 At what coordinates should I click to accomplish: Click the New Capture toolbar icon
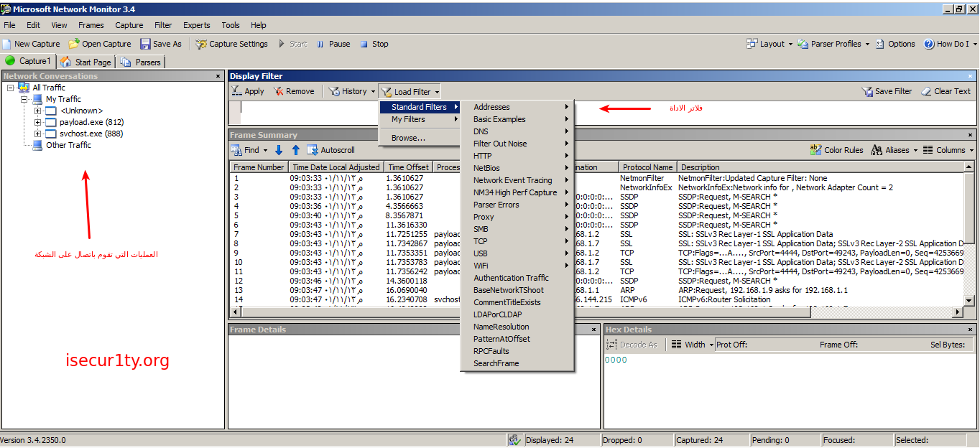point(7,44)
